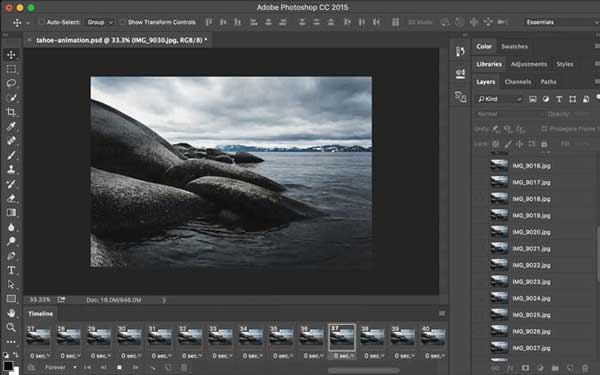Screen dimensions: 600x375
Task: Select the Brush tool
Action: pos(11,155)
